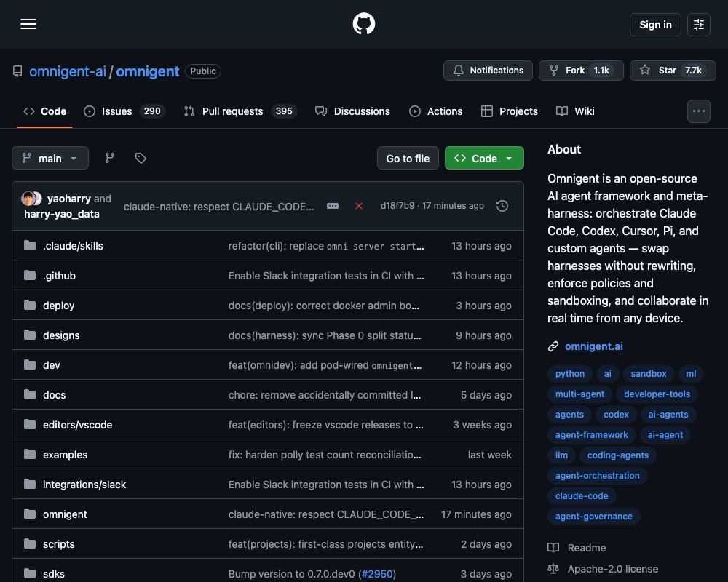Viewport: 728px width, 582px height.
Task: Open the .github folder
Action: (x=59, y=276)
